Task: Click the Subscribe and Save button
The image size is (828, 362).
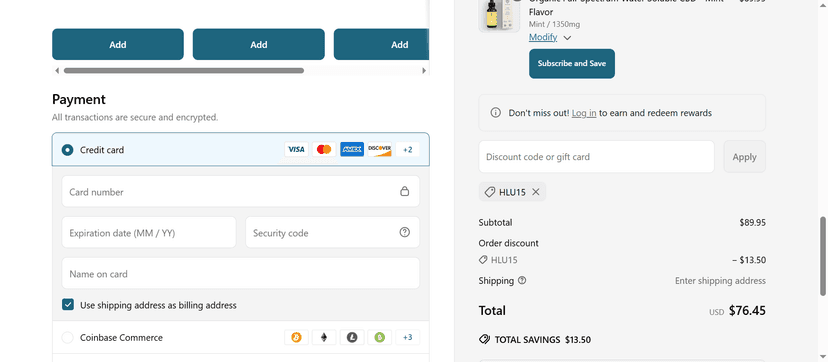Action: click(572, 63)
